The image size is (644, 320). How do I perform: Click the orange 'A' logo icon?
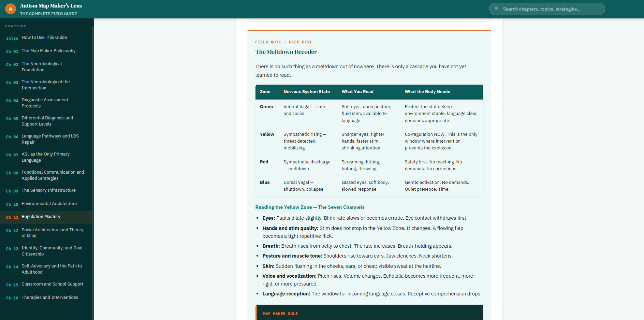click(11, 9)
